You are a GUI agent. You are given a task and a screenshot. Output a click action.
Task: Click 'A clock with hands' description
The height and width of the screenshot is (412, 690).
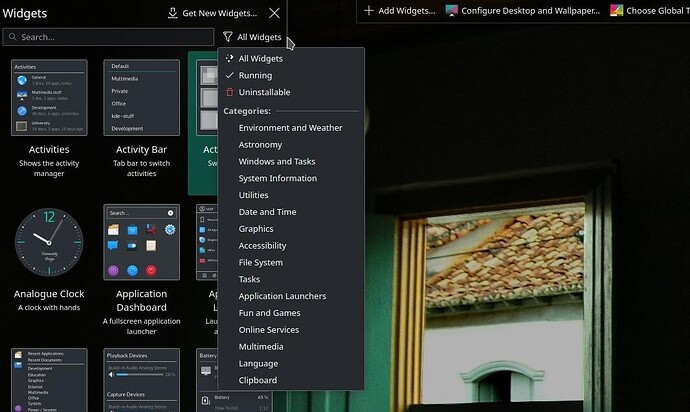click(49, 307)
